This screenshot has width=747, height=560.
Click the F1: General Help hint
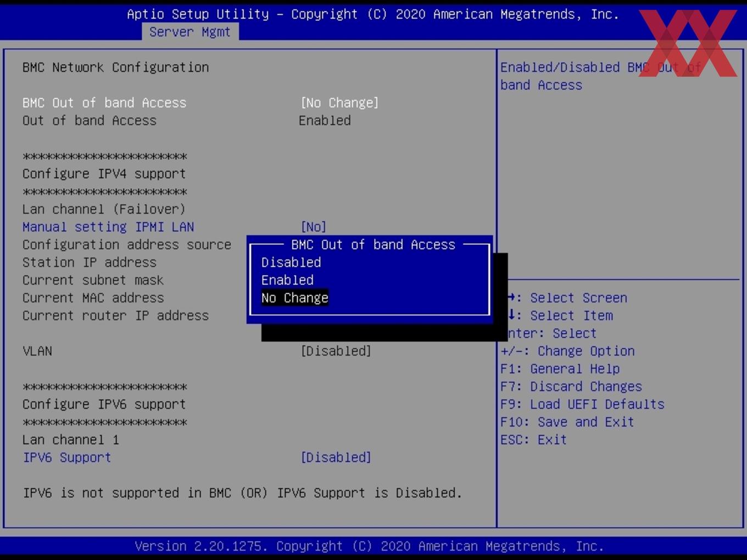560,369
